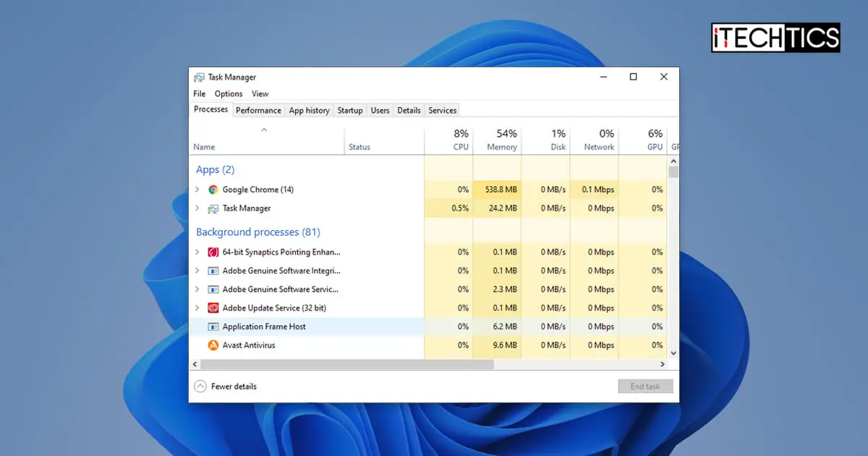Image resolution: width=868 pixels, height=456 pixels.
Task: Click the 0.5% CPU value
Action: tap(460, 208)
